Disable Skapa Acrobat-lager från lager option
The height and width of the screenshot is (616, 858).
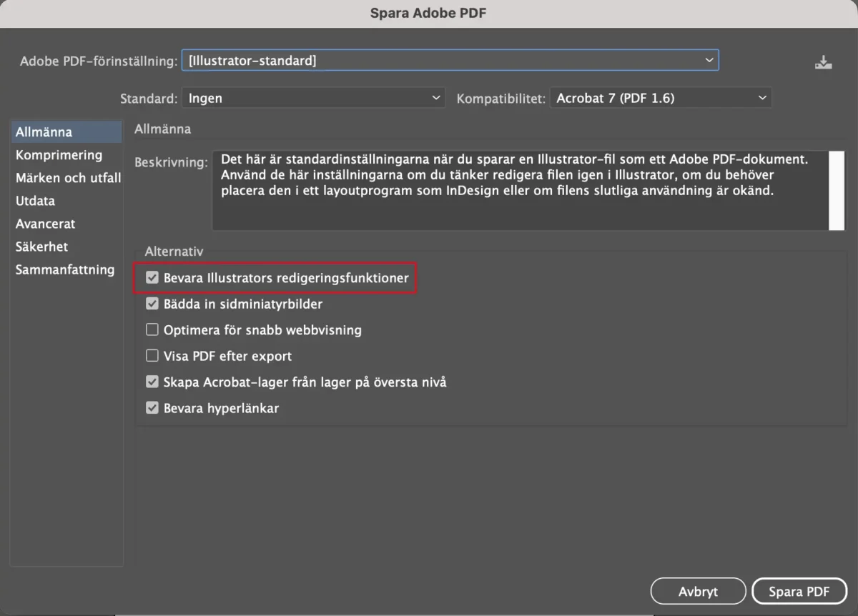pos(152,382)
